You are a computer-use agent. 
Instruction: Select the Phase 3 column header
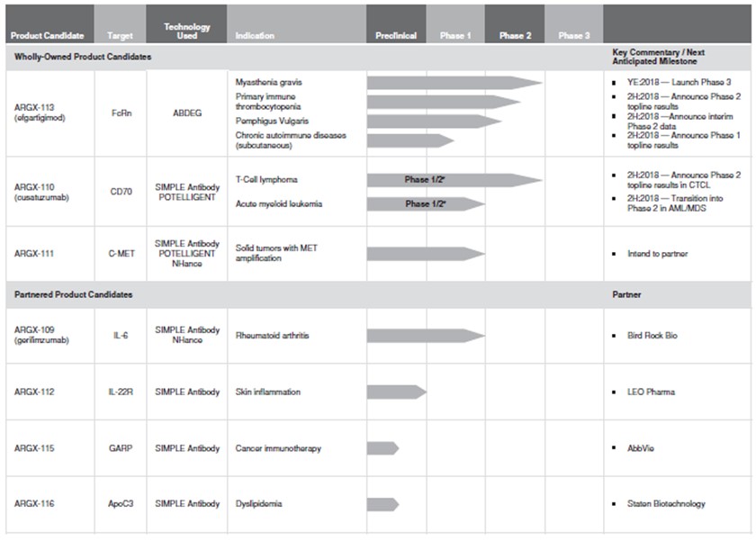point(573,36)
